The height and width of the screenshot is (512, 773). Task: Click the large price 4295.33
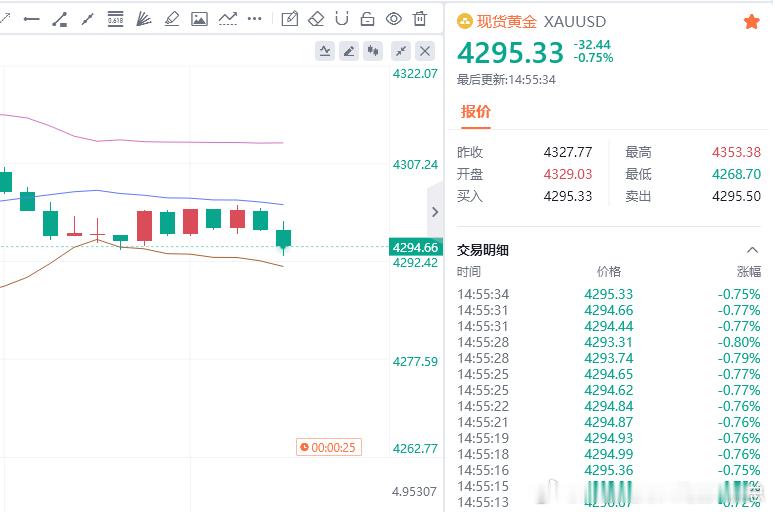[510, 53]
